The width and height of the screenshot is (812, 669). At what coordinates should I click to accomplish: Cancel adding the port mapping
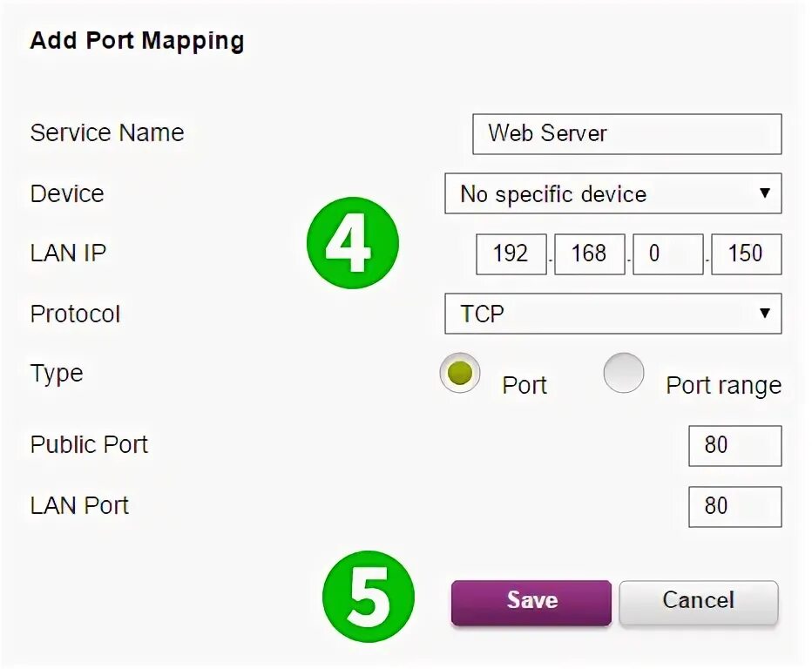coord(699,603)
